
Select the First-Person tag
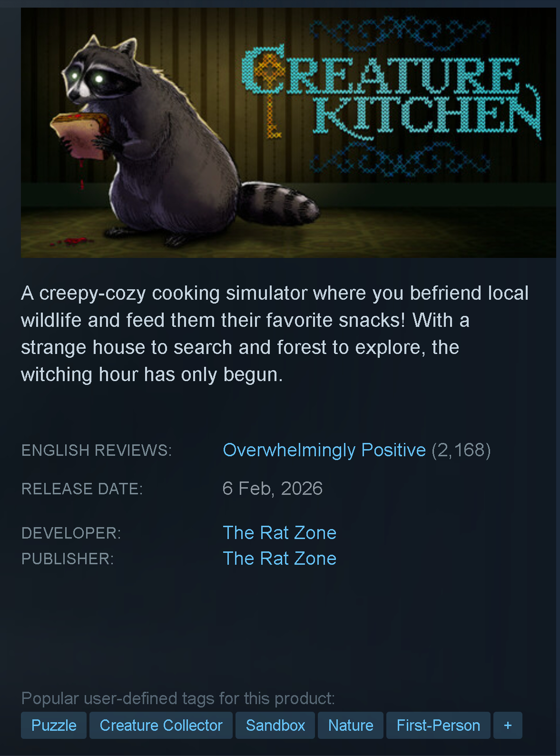[438, 725]
